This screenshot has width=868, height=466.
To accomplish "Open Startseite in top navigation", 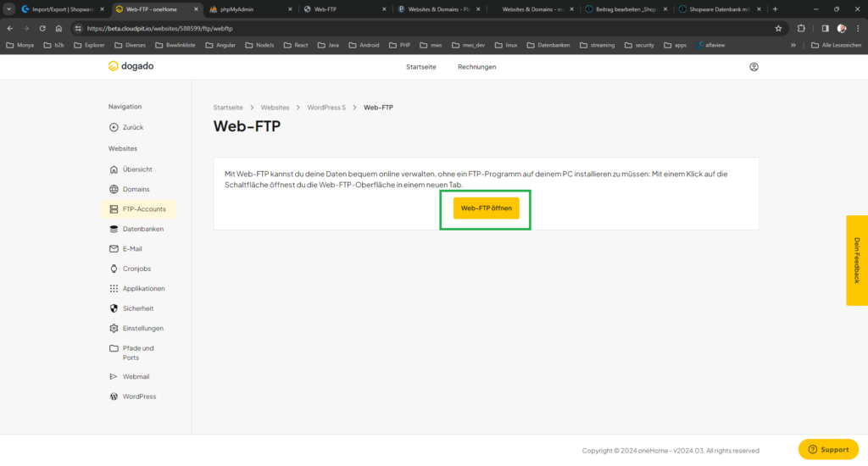I will coord(421,67).
